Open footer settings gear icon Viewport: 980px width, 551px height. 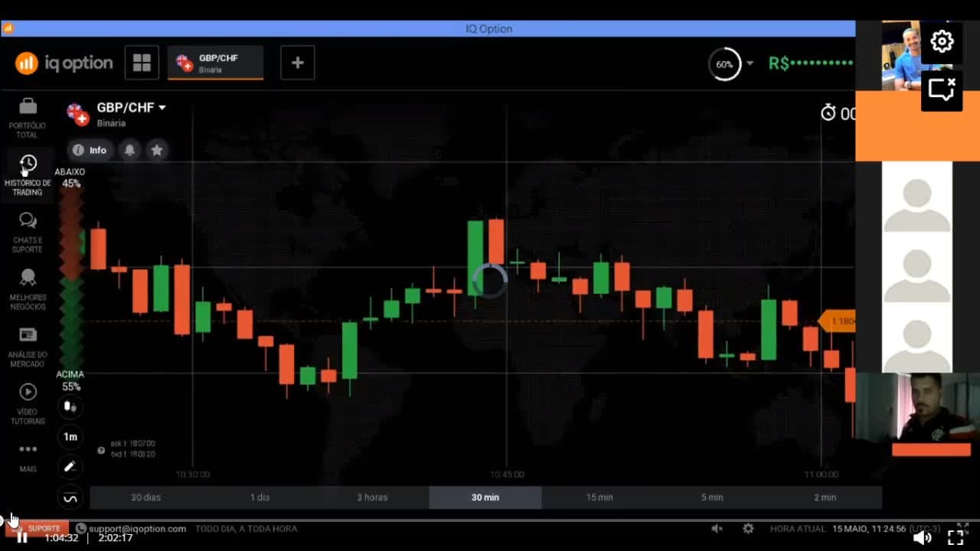tap(748, 529)
